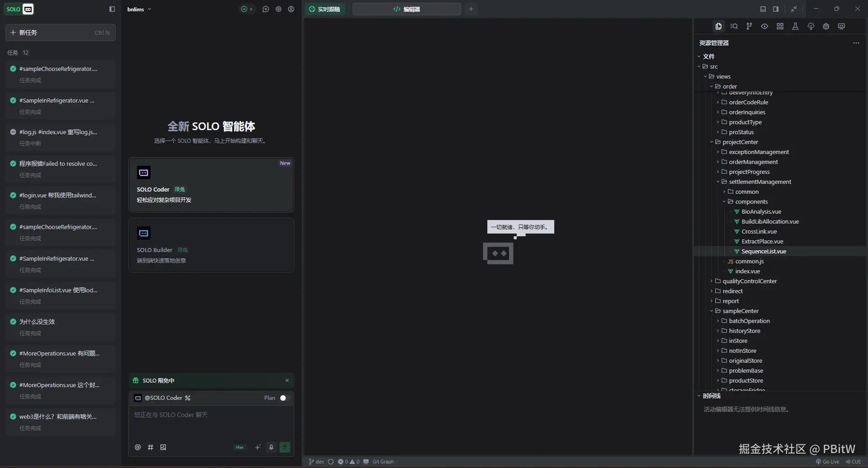Collapse the left task sidebar
868x468 pixels.
tap(112, 9)
